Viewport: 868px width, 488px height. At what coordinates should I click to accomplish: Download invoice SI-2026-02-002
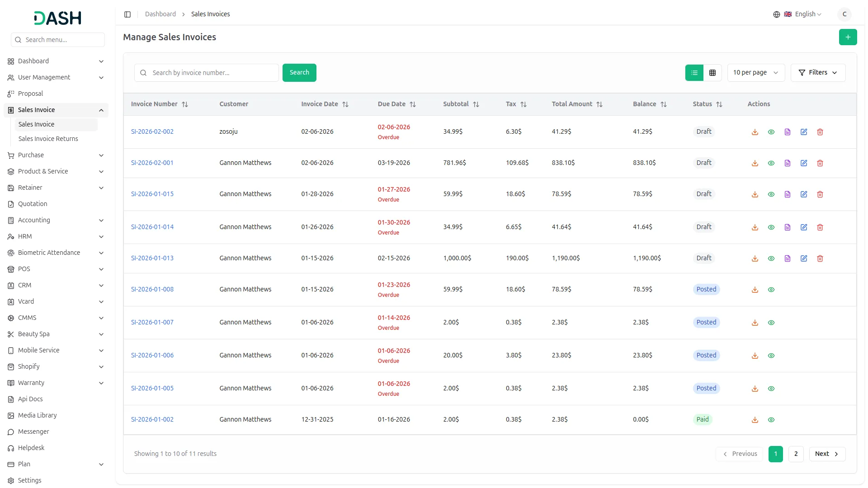click(755, 132)
